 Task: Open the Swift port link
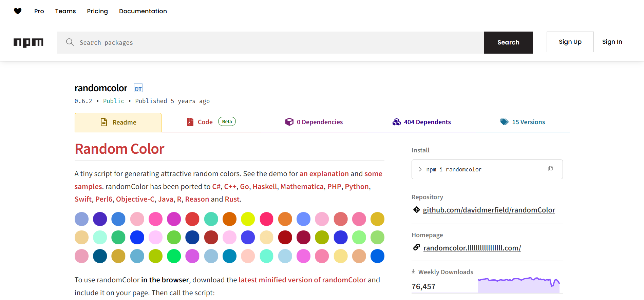coord(83,199)
